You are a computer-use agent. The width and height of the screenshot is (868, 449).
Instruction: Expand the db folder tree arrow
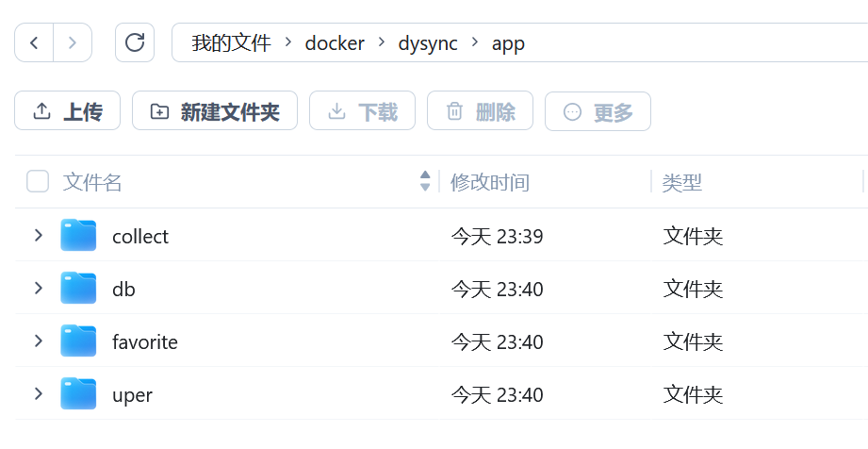(39, 289)
